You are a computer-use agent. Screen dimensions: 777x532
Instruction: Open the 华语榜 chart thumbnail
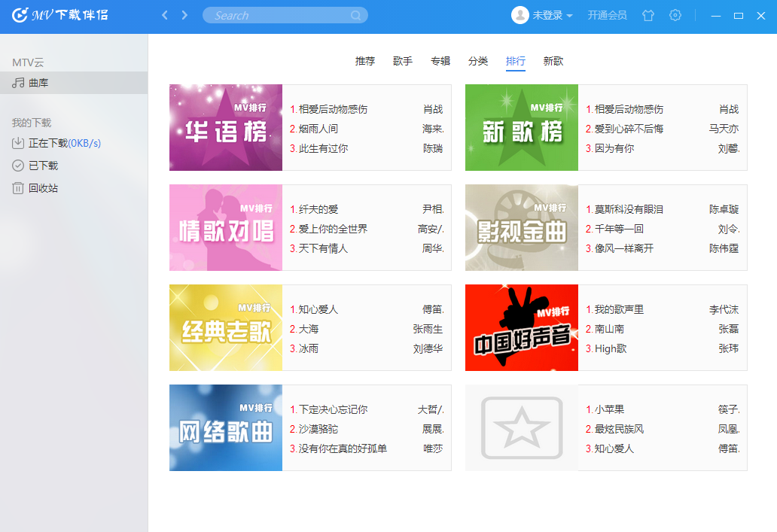click(226, 128)
